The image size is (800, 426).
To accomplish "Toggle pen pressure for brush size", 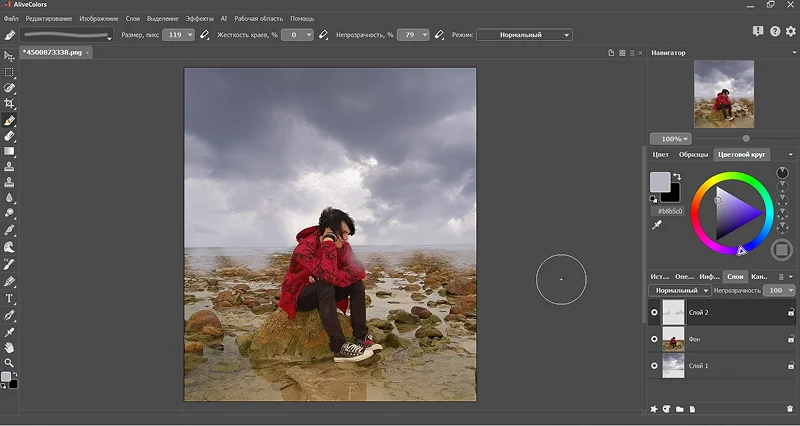I will [x=205, y=35].
